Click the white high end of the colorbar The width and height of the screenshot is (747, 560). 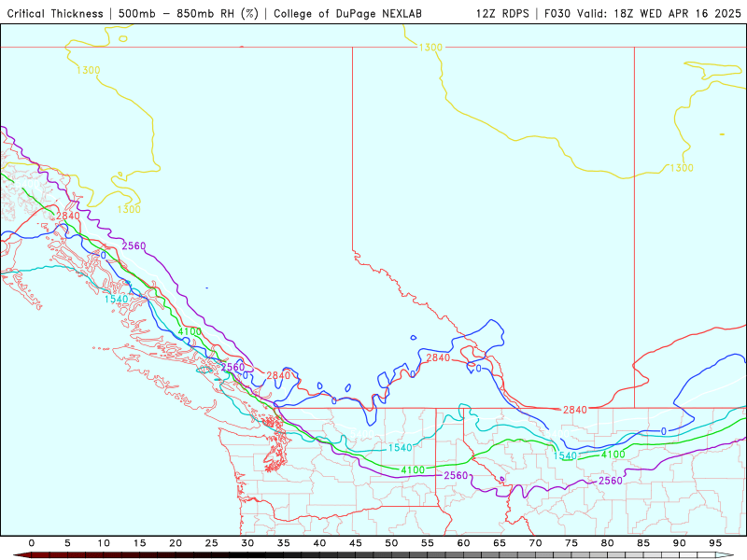(726, 555)
